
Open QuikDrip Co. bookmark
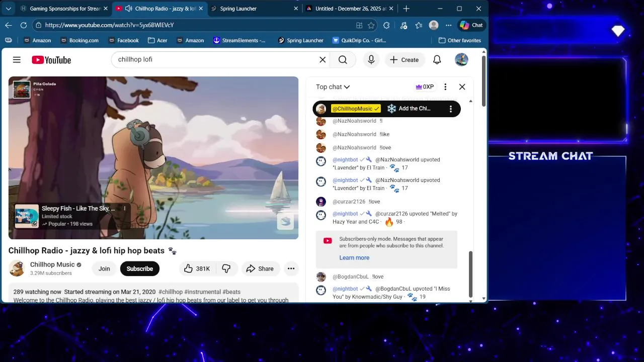click(359, 40)
